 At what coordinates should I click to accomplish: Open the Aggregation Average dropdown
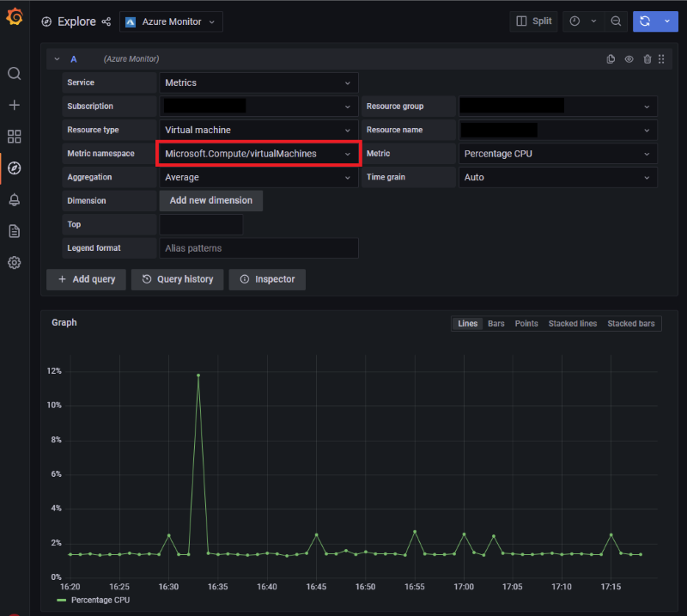click(x=259, y=178)
